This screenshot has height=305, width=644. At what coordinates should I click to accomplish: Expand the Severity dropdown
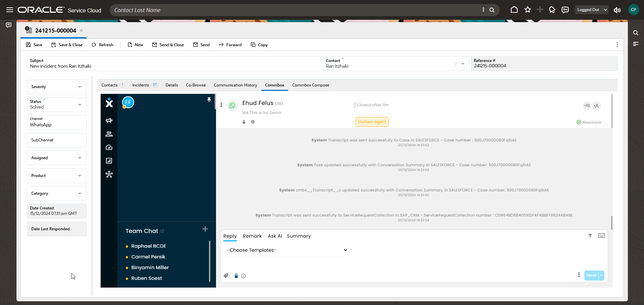click(57, 87)
